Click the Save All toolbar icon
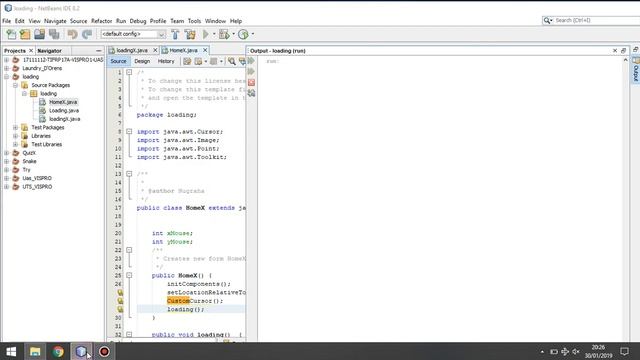This screenshot has height=360, width=640. coord(54,34)
